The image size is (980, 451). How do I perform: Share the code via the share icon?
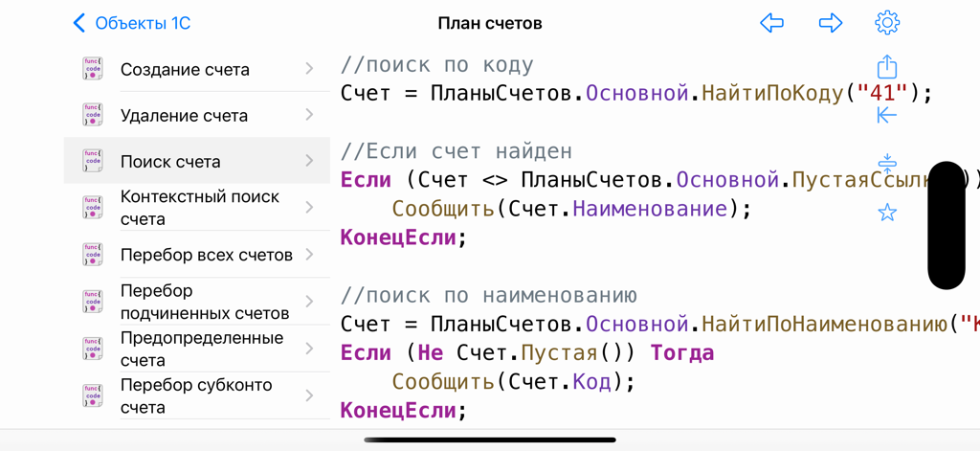point(887,67)
